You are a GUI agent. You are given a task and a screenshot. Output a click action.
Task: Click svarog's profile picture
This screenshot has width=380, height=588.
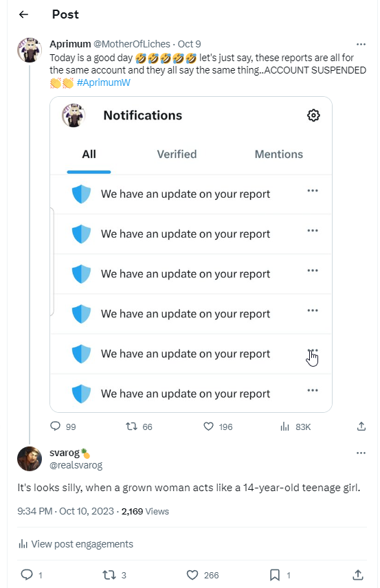pos(30,459)
